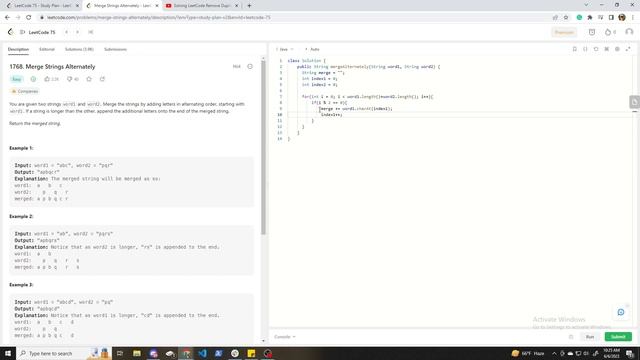The image size is (640, 360).
Task: Open the taskbar clock and date
Action: point(611,353)
